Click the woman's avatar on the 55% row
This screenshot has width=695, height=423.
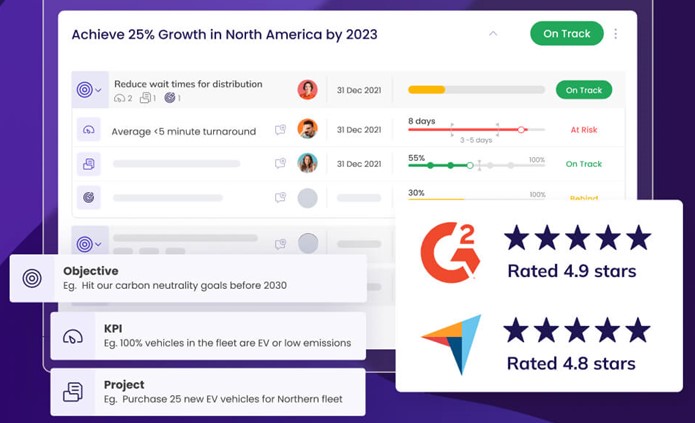307,163
